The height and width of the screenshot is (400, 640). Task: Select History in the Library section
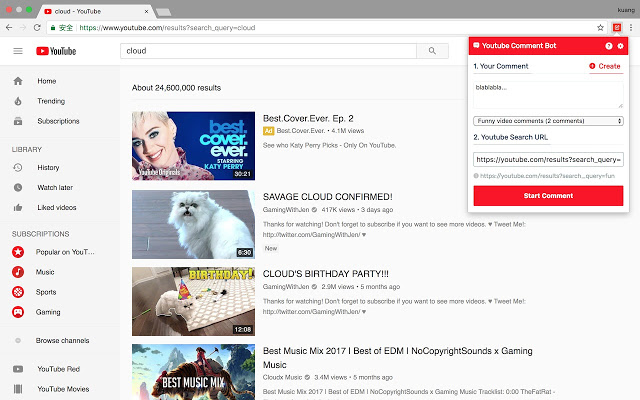point(48,168)
